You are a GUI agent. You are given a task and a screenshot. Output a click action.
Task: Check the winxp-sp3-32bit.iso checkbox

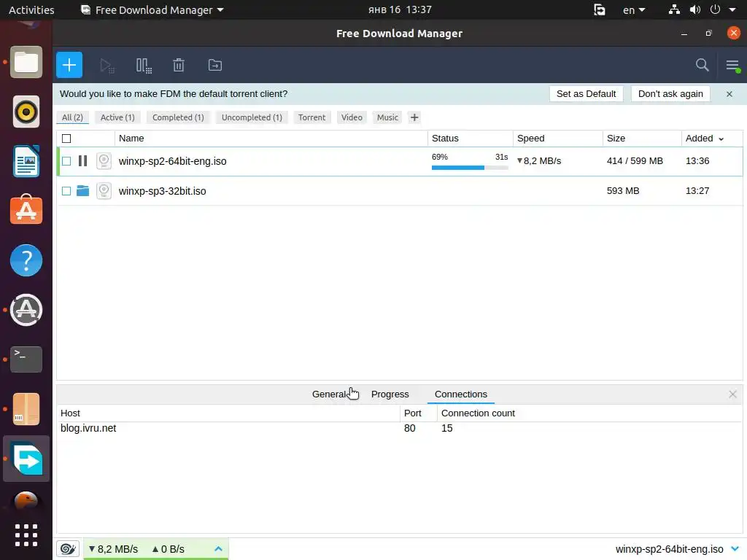click(66, 191)
